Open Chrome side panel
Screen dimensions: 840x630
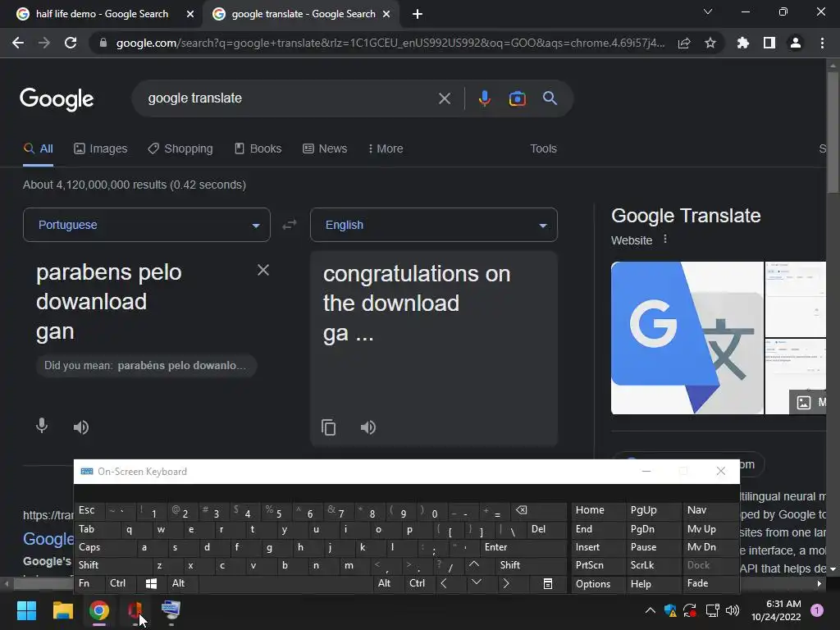(x=769, y=43)
